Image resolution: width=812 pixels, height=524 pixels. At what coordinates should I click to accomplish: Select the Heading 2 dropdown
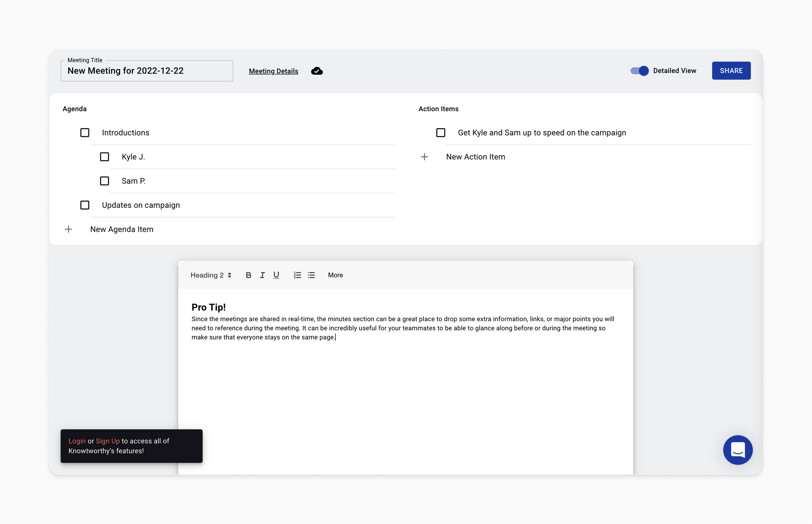210,275
